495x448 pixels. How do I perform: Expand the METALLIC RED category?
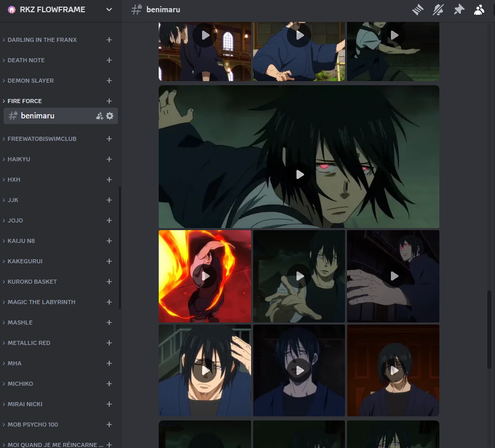[x=26, y=343]
